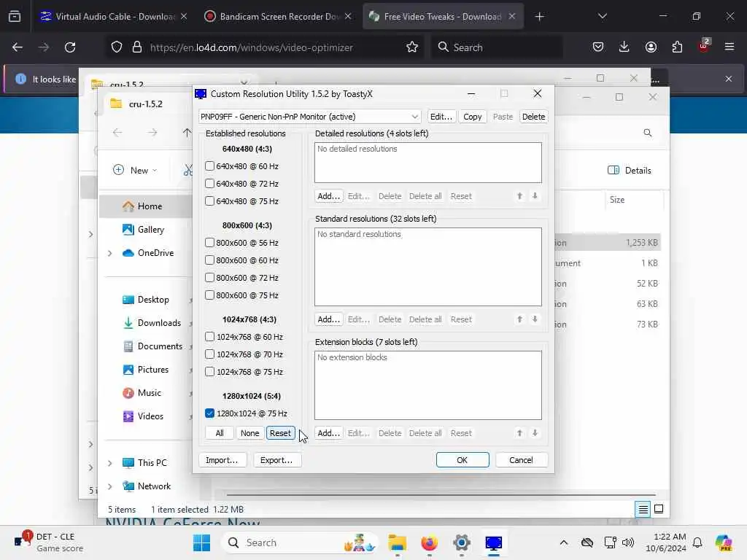This screenshot has height=560, width=747.
Task: Reset the established resolutions
Action: coord(280,433)
